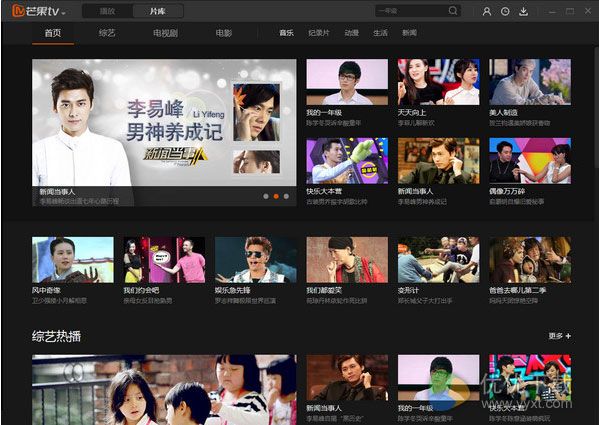Maximize the Mango TV window

tap(570, 11)
